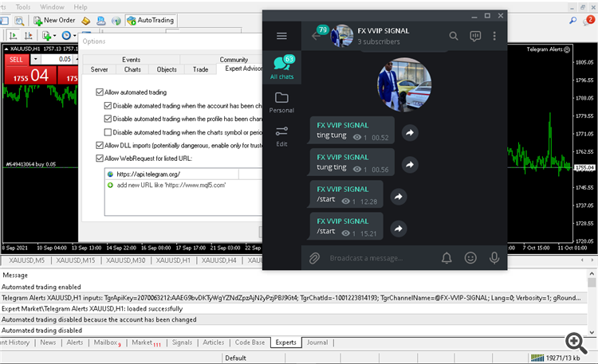Open the Window menu

(52, 7)
